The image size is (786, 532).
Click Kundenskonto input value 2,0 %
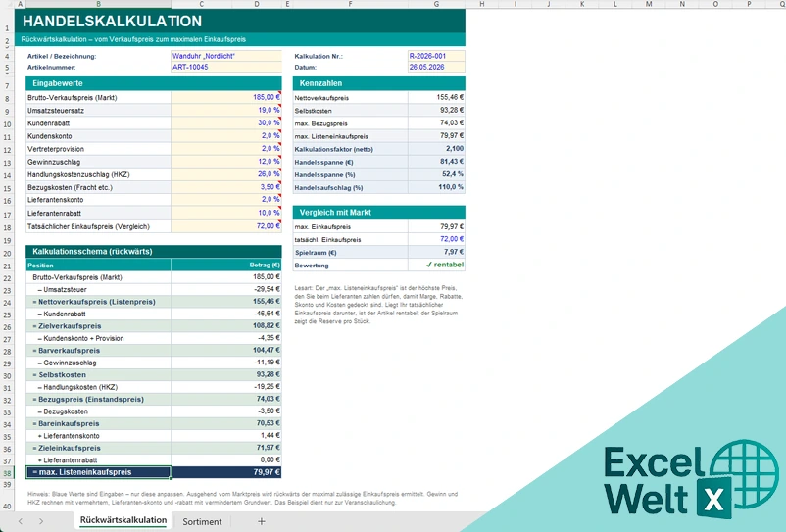[226, 136]
